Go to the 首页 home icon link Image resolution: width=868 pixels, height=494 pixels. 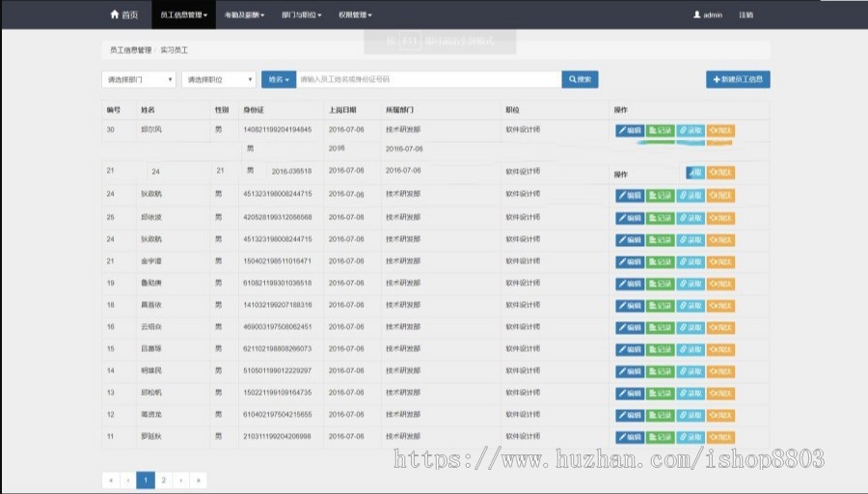pyautogui.click(x=124, y=14)
